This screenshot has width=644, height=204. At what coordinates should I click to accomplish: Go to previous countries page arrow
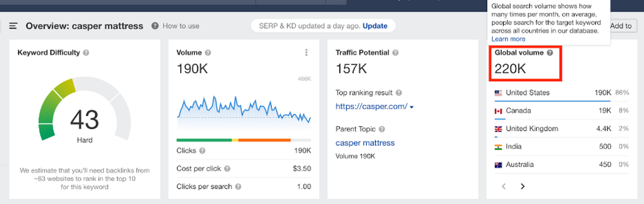[504, 187]
